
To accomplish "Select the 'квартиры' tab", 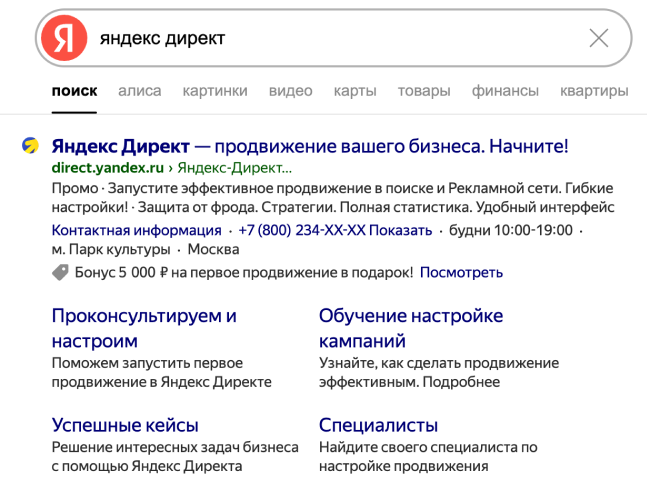I will [594, 91].
